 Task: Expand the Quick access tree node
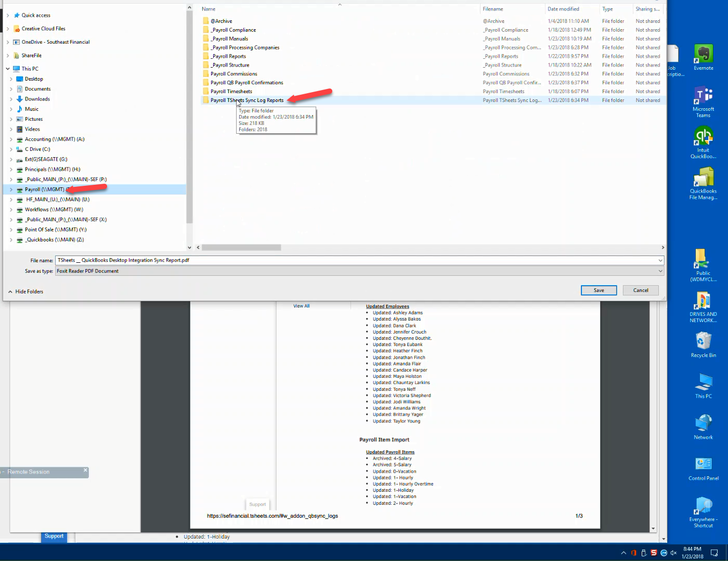point(8,16)
